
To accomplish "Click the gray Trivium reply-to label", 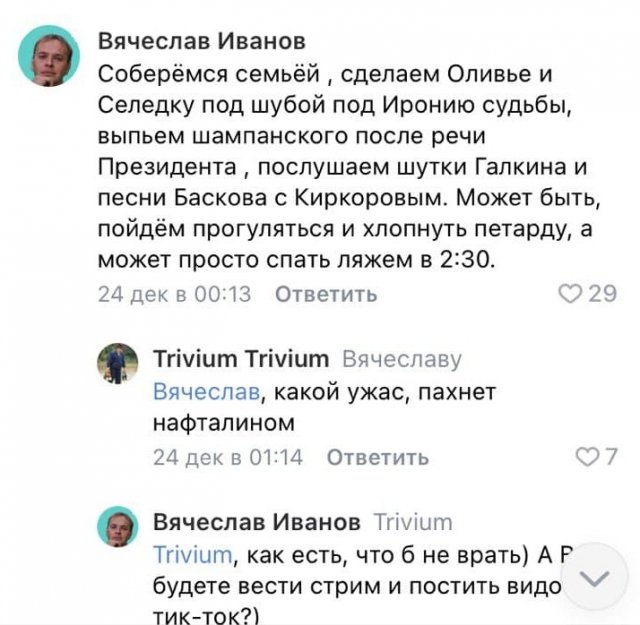I will pos(412,522).
